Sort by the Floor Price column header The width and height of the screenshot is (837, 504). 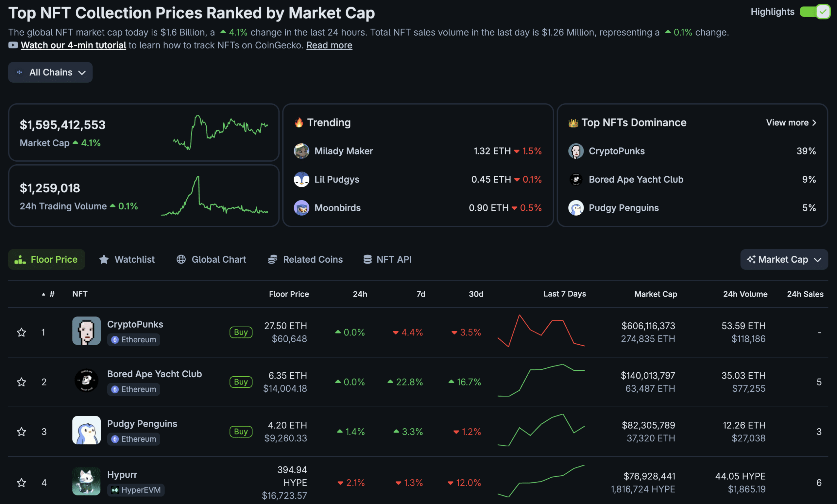(289, 294)
